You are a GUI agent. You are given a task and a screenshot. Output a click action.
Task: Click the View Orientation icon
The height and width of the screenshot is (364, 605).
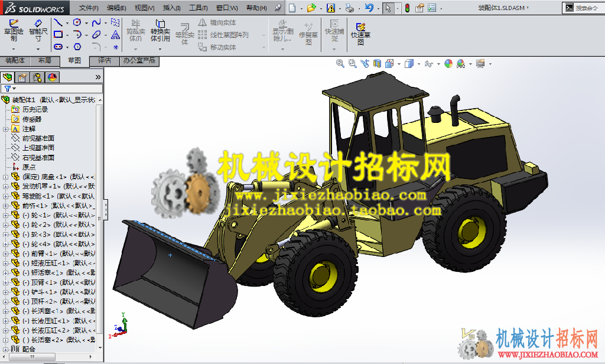389,63
